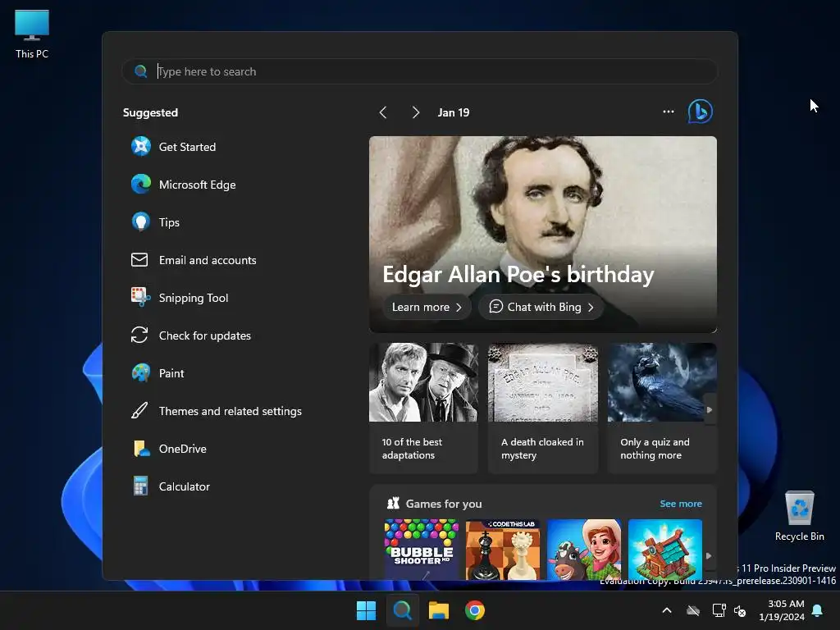840x630 pixels.
Task: Open Edgar Allan Poe's birthday headline
Action: (x=518, y=274)
